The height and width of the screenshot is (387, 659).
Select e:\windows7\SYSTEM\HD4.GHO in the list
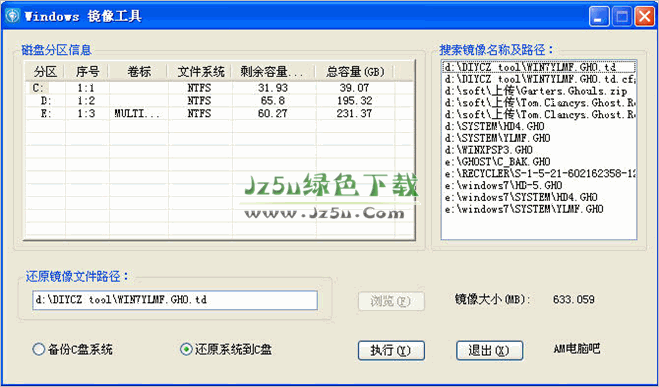(539, 197)
